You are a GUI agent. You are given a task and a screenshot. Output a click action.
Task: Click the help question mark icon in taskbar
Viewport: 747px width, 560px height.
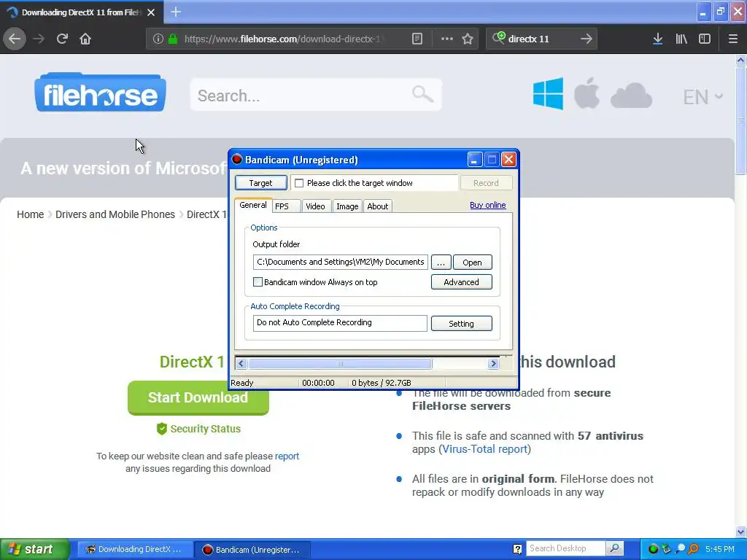pos(517,549)
